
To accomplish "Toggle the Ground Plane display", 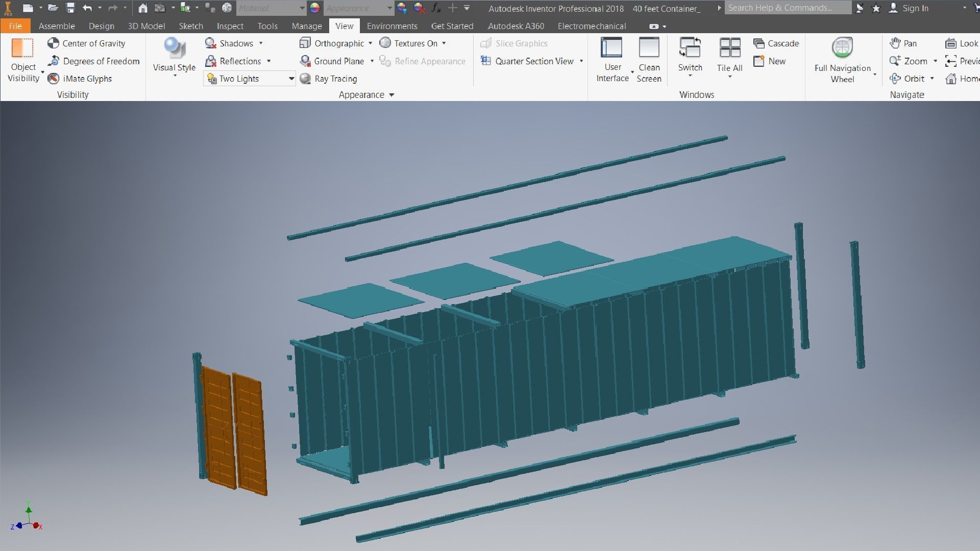I will click(x=332, y=61).
